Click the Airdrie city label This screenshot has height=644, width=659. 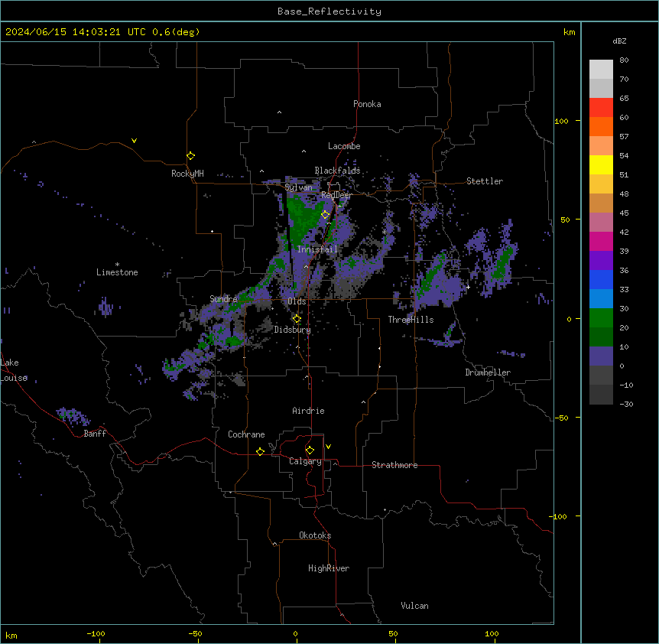pos(308,411)
